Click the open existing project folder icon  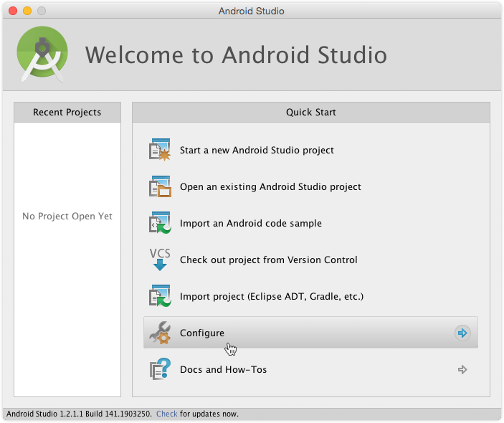click(x=160, y=186)
